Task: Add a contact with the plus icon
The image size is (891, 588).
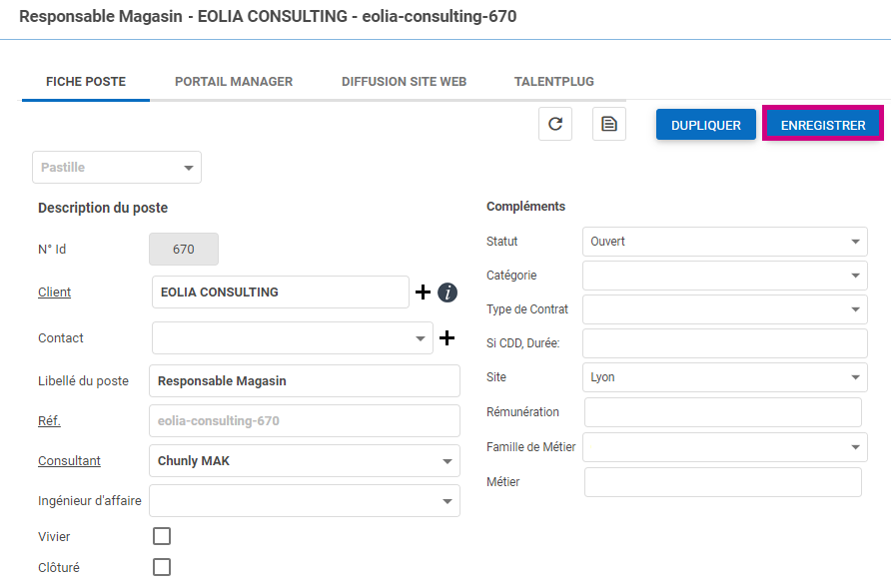Action: [446, 338]
